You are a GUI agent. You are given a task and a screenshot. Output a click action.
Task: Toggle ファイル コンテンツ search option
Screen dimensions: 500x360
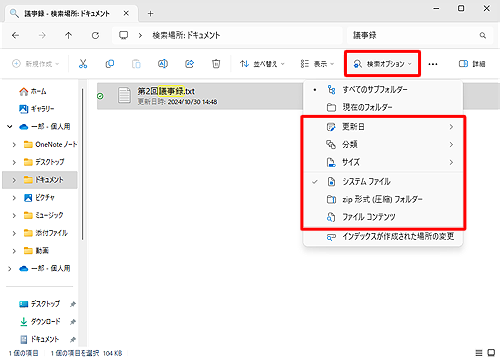pyautogui.click(x=383, y=217)
